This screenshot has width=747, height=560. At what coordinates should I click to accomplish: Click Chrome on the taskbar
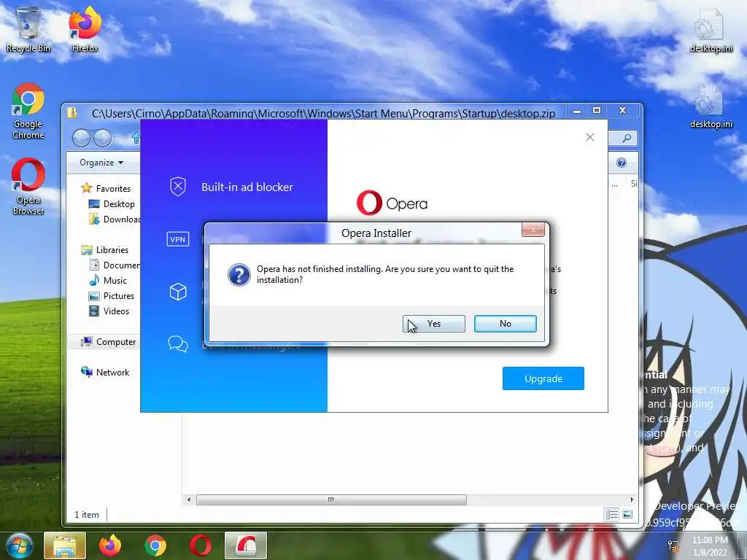(155, 545)
